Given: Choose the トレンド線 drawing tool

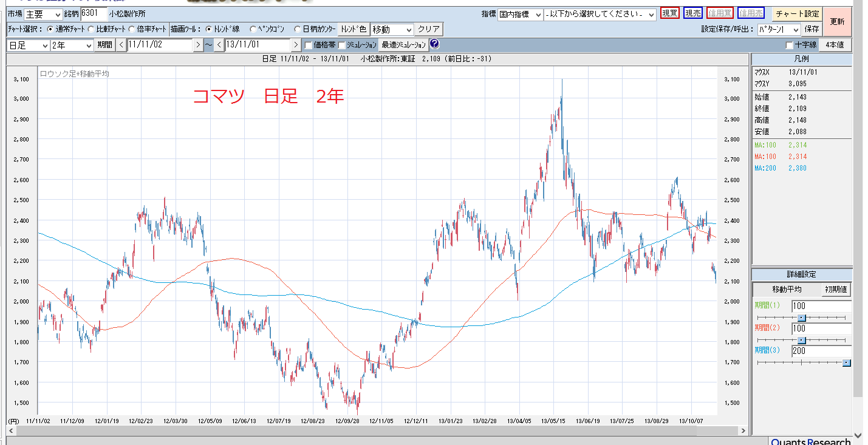Looking at the screenshot, I should pyautogui.click(x=209, y=29).
